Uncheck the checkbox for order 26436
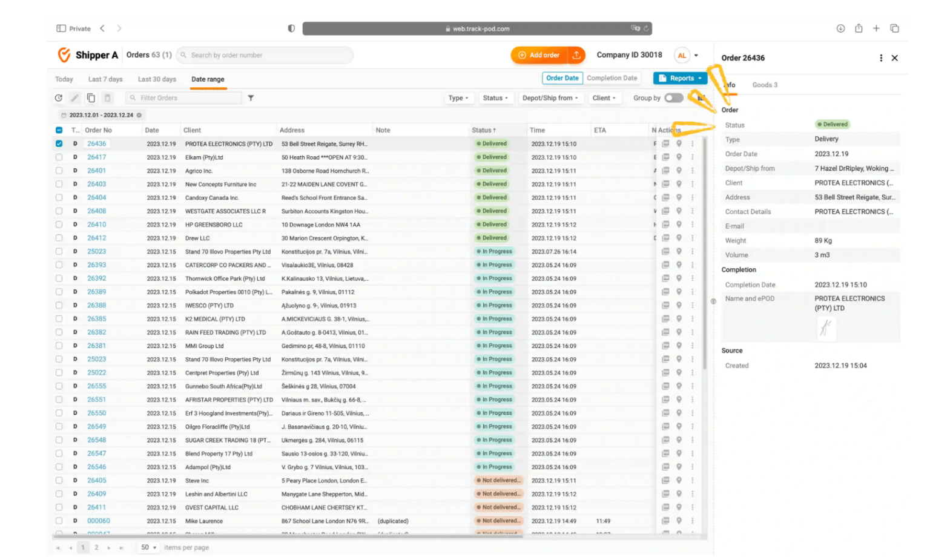 [59, 143]
